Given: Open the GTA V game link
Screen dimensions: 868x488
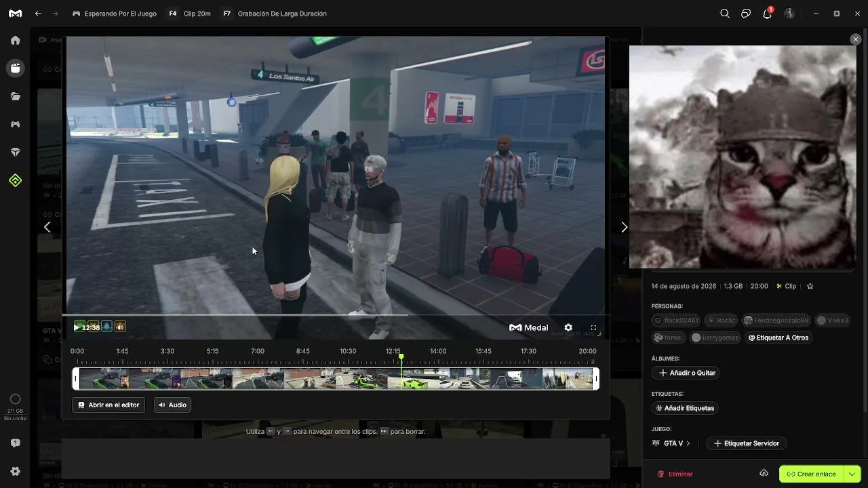Looking at the screenshot, I should pyautogui.click(x=671, y=443).
